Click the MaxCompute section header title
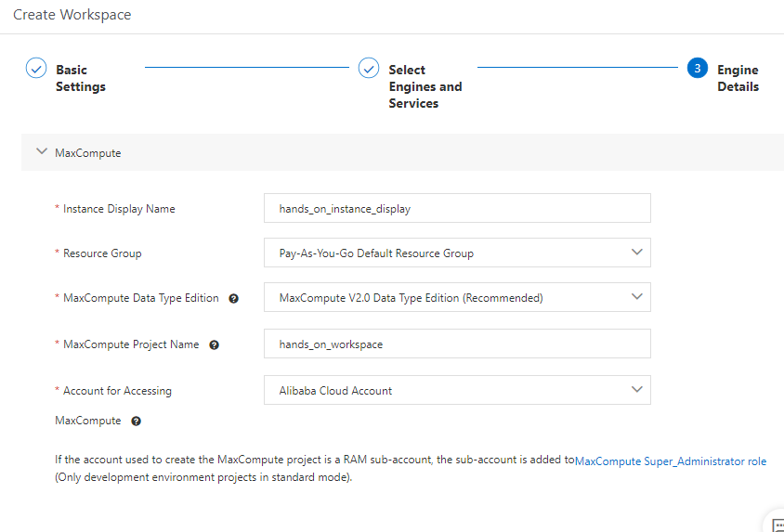Viewport: 784px width, 532px height. (x=88, y=153)
